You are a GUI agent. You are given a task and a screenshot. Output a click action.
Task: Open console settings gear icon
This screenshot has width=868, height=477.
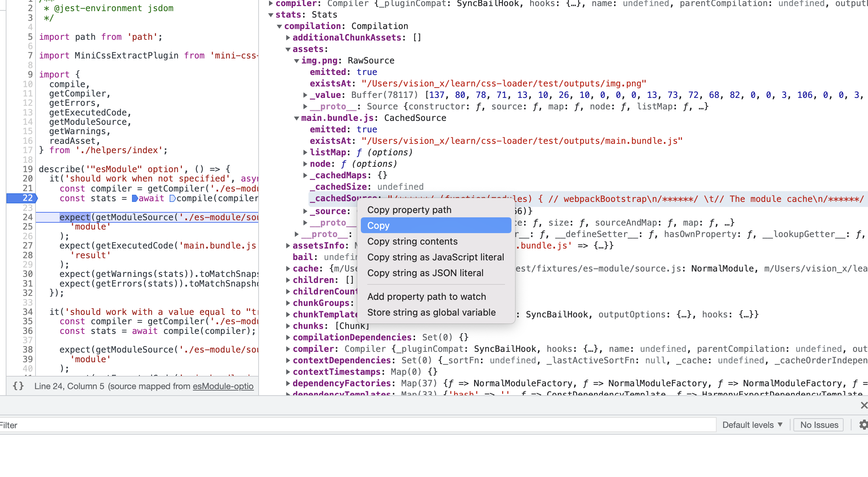pos(863,425)
